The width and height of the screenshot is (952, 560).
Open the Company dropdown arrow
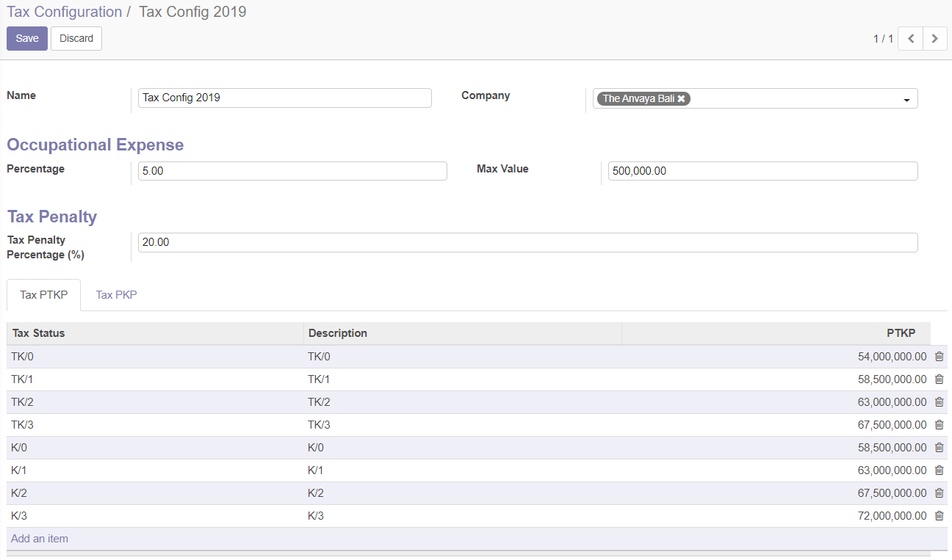(x=906, y=100)
